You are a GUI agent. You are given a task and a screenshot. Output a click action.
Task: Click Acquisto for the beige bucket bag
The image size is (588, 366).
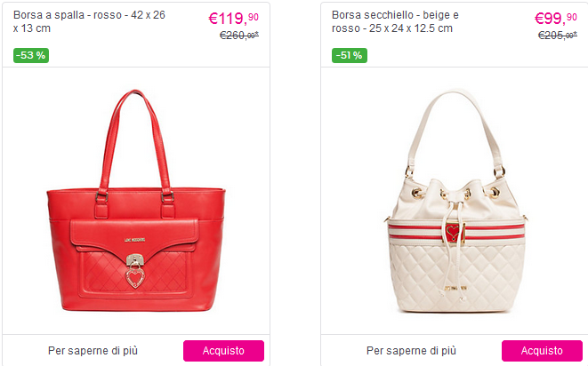pyautogui.click(x=542, y=351)
